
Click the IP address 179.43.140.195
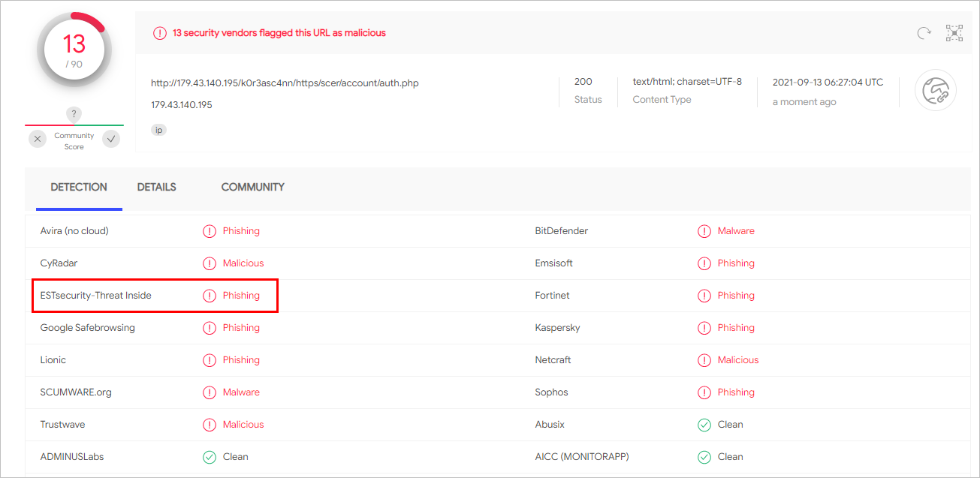tap(181, 105)
